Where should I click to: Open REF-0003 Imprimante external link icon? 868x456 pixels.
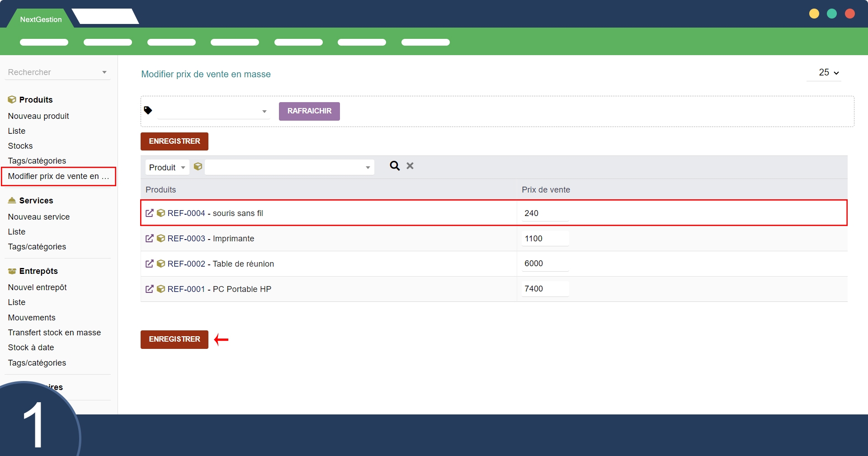[x=150, y=238]
